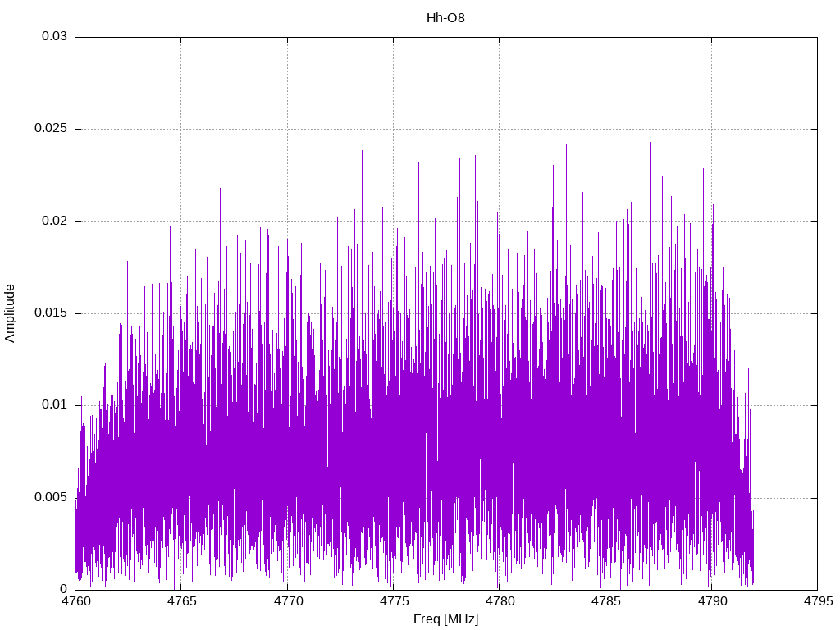The height and width of the screenshot is (630, 840).
Task: Click the 4775 x-axis tick label
Action: (x=394, y=601)
